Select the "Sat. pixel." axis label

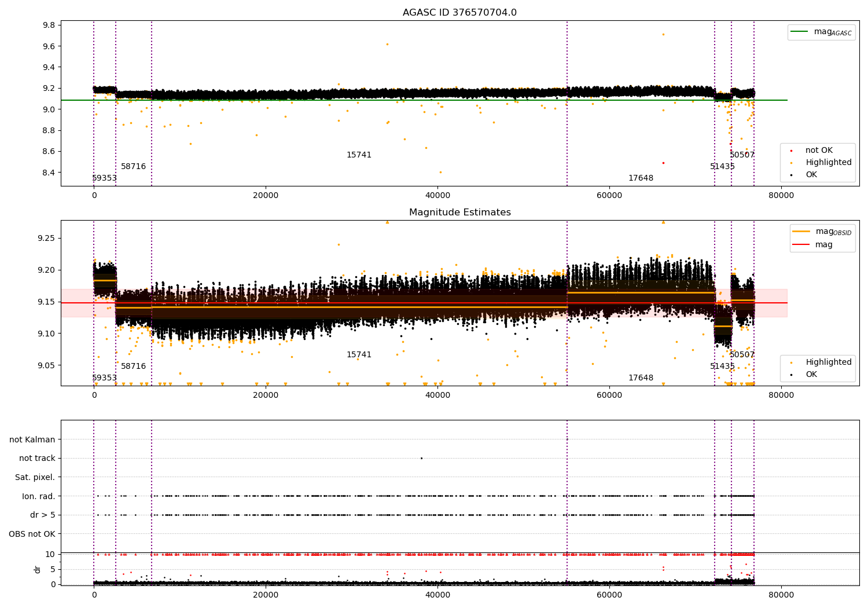[x=35, y=477]
